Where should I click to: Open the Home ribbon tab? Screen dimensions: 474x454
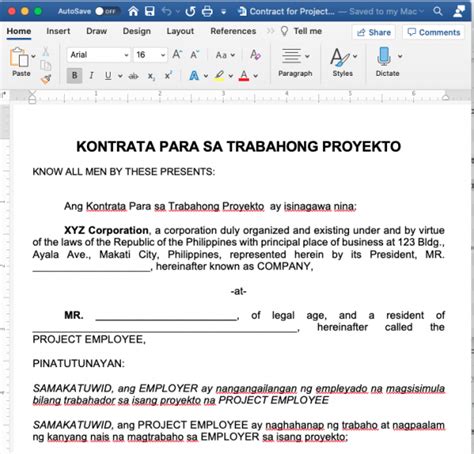(x=19, y=31)
